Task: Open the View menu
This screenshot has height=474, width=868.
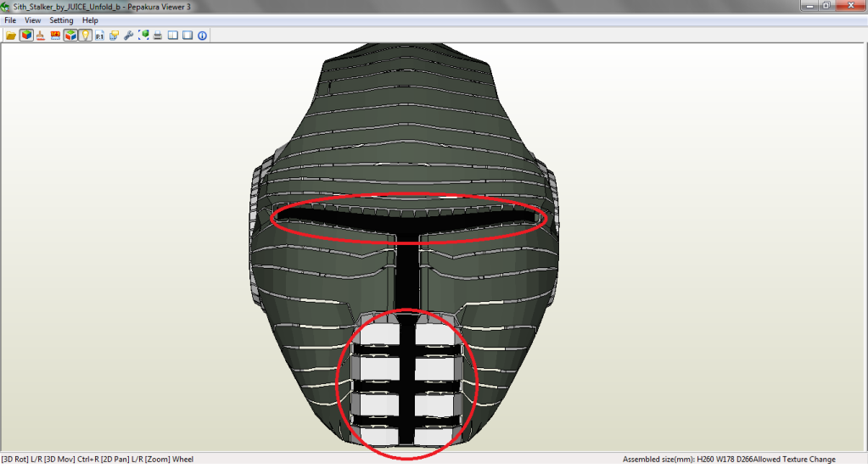Action: (x=32, y=20)
